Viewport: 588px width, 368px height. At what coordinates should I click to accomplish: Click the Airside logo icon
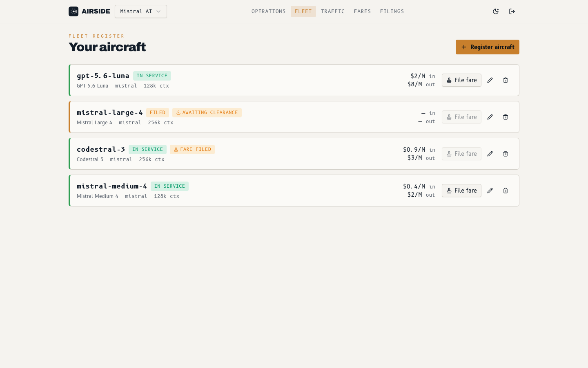tap(73, 11)
